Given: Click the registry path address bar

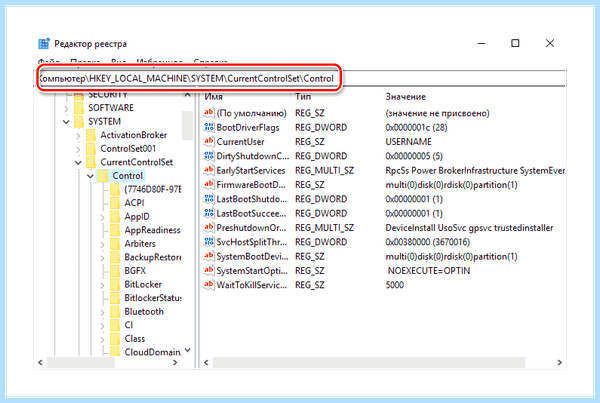Looking at the screenshot, I should point(302,78).
